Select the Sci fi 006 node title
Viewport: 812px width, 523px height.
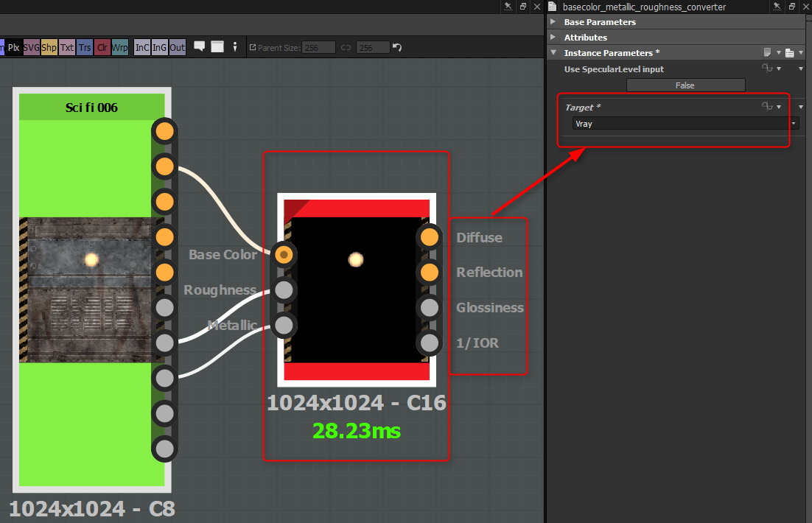tap(91, 108)
